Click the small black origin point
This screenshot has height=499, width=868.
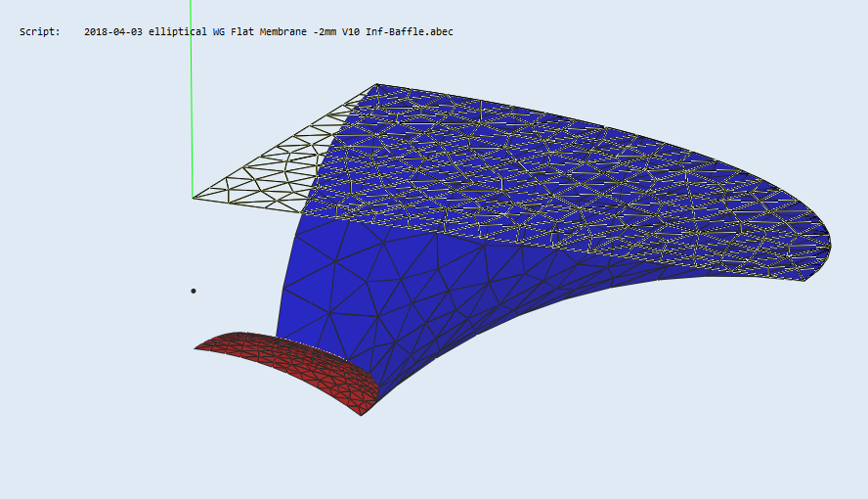click(x=194, y=291)
